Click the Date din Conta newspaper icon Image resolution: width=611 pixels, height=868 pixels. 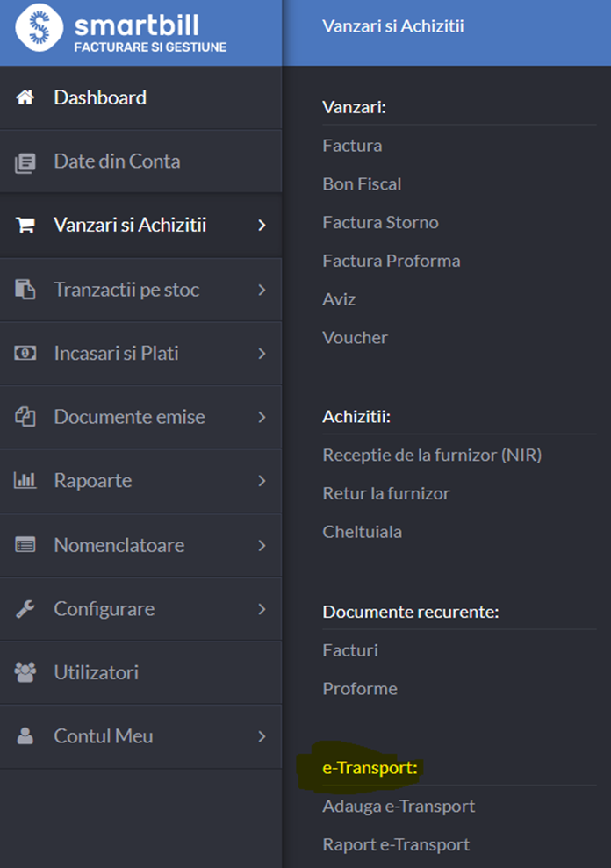tap(25, 162)
